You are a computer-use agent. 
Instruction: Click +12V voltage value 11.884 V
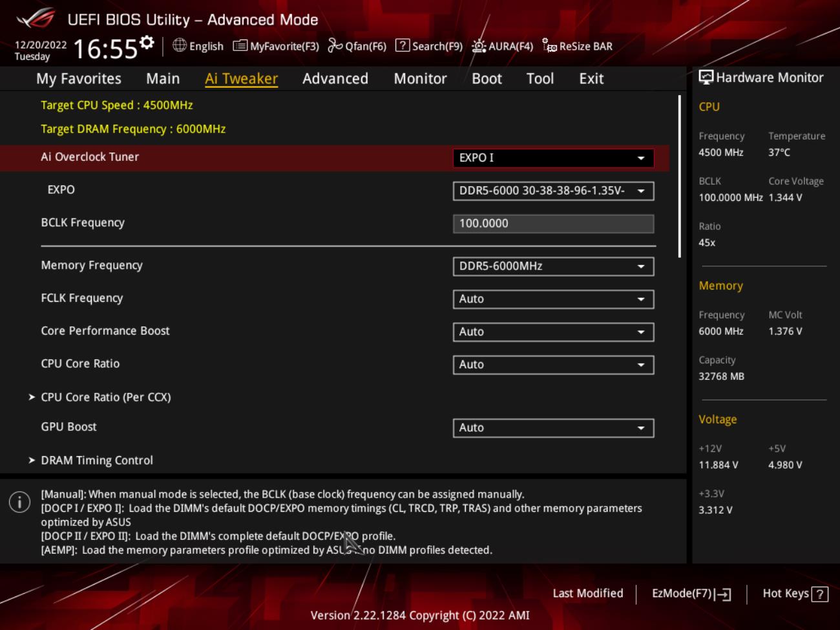(x=718, y=465)
